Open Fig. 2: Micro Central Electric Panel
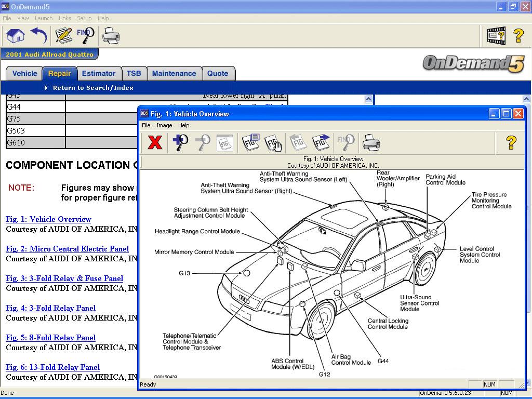Image resolution: width=532 pixels, height=399 pixels. pyautogui.click(x=67, y=249)
